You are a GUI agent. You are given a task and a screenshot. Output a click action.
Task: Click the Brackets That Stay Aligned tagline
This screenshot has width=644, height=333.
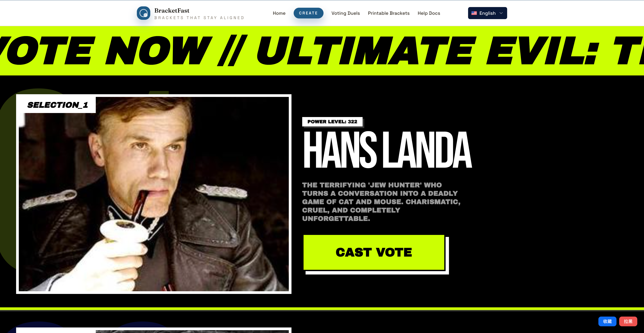199,18
